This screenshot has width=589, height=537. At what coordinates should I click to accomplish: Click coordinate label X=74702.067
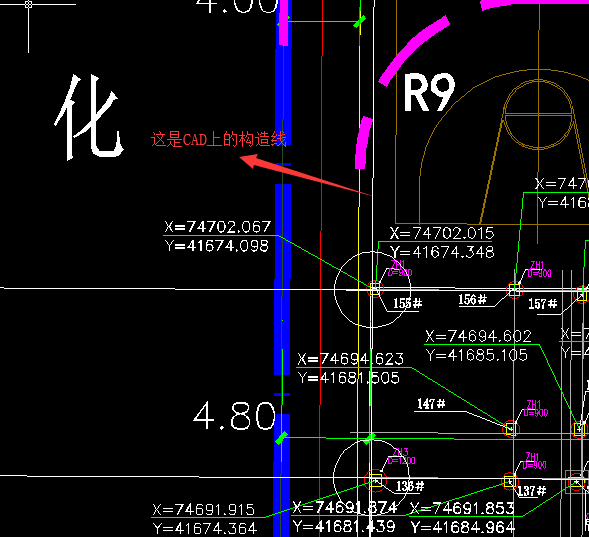click(217, 227)
